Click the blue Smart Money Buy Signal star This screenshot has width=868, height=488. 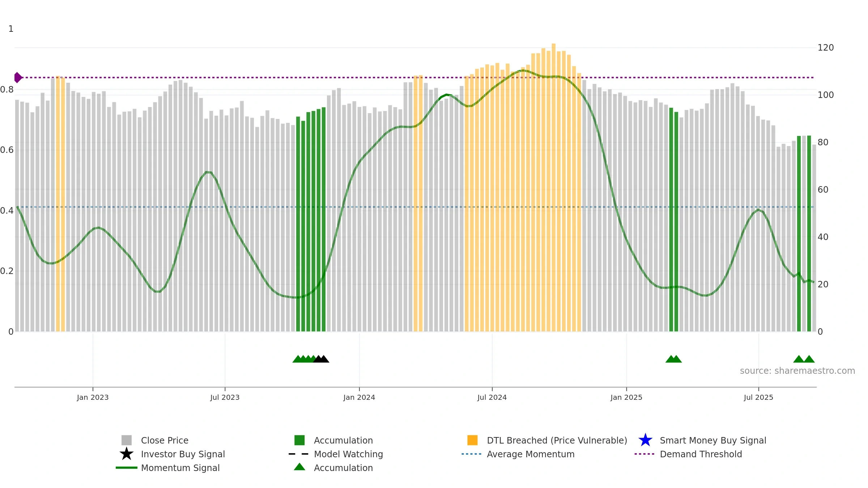coord(645,440)
